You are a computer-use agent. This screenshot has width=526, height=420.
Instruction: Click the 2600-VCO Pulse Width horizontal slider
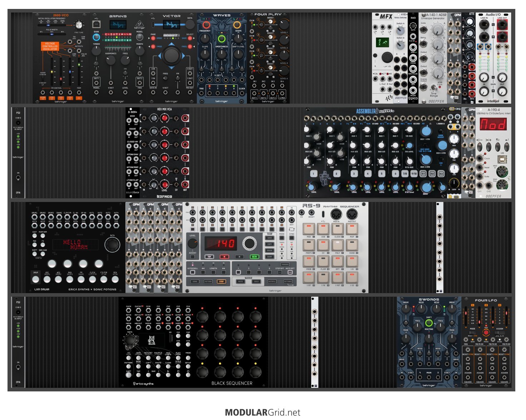tap(52, 35)
